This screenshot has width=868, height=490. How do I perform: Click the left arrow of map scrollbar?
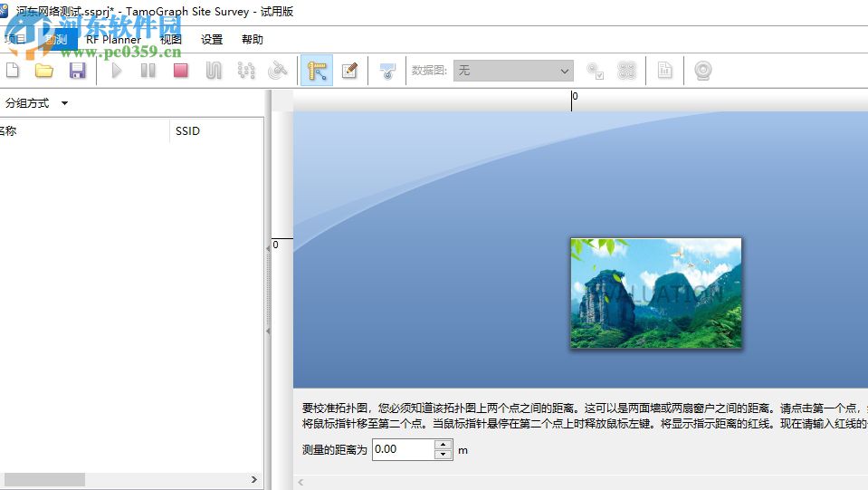coord(300,482)
